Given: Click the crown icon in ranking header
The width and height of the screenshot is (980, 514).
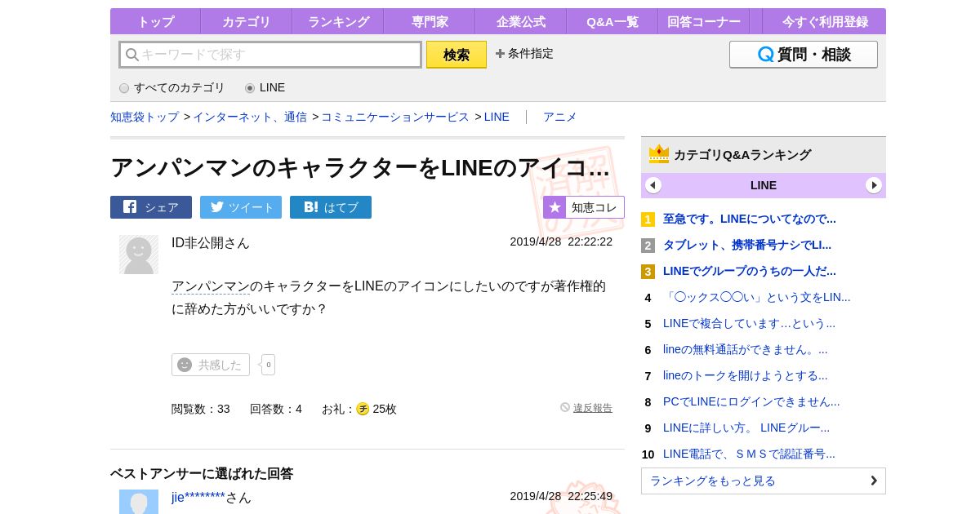Looking at the screenshot, I should click(x=659, y=154).
